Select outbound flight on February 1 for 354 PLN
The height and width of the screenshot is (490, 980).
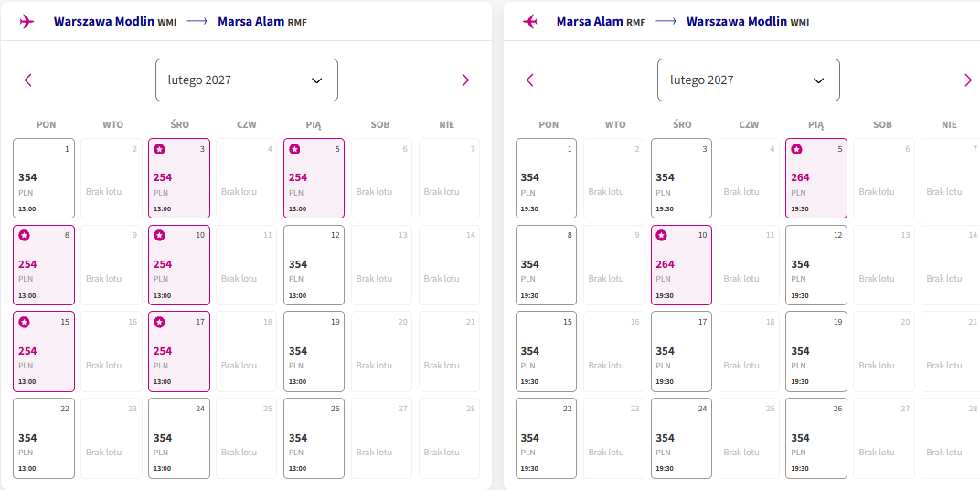[44, 178]
